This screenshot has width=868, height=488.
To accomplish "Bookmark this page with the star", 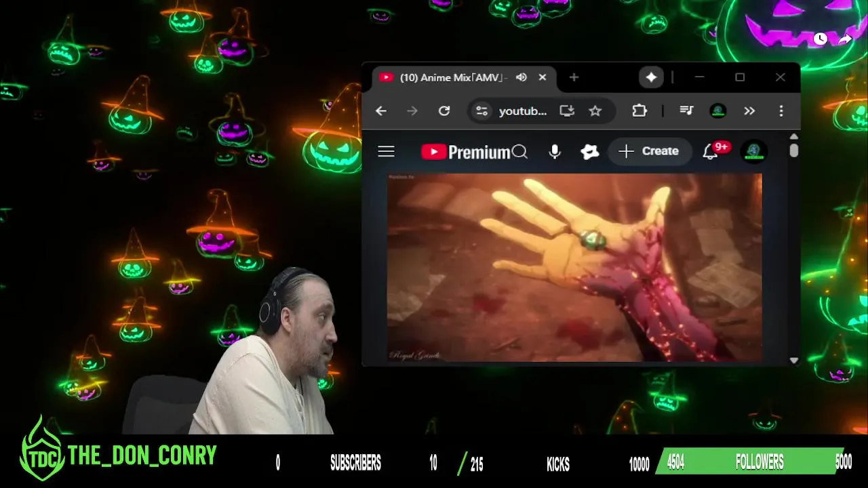I will [595, 110].
